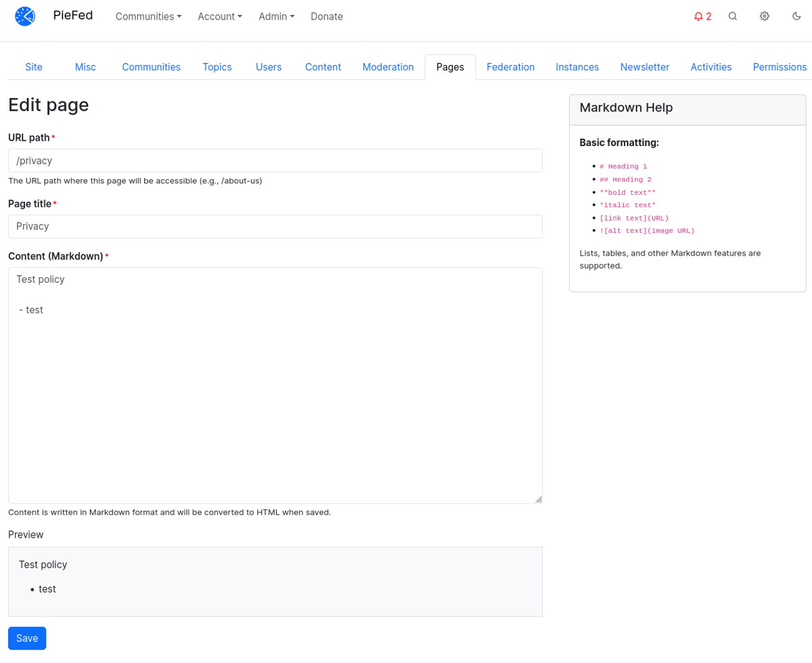This screenshot has height=663, width=812.
Task: Open the Communities dropdown menu
Action: click(x=148, y=16)
